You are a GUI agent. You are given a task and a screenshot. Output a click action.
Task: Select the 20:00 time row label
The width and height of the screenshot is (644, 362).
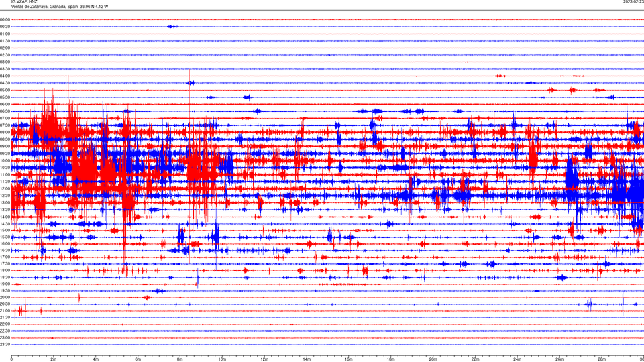point(5,298)
